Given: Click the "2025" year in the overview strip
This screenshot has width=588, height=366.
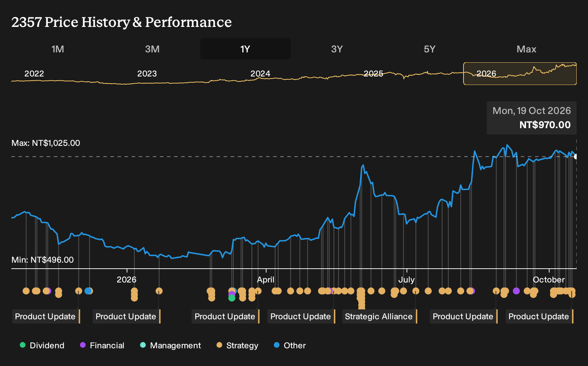Looking at the screenshot, I should point(374,74).
